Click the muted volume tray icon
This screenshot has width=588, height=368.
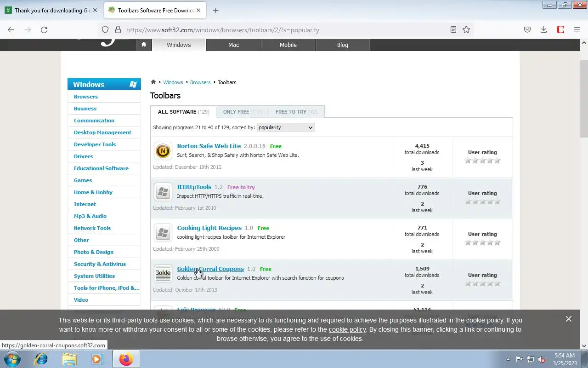click(x=542, y=359)
